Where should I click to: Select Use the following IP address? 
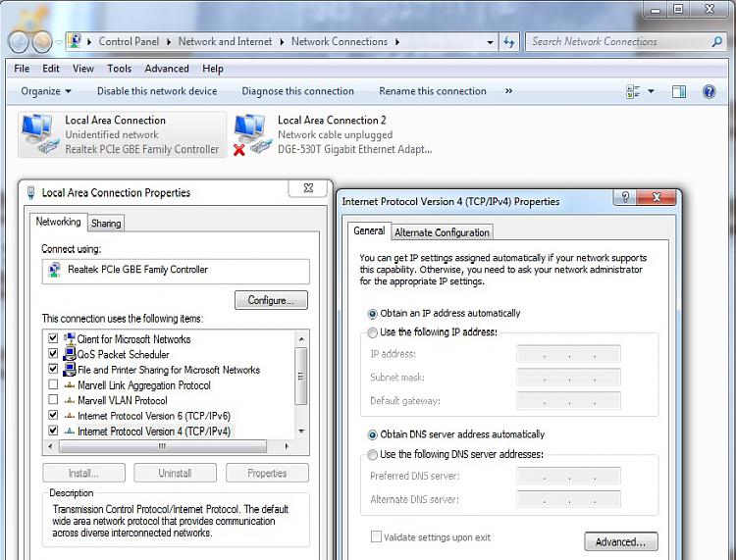coord(372,332)
